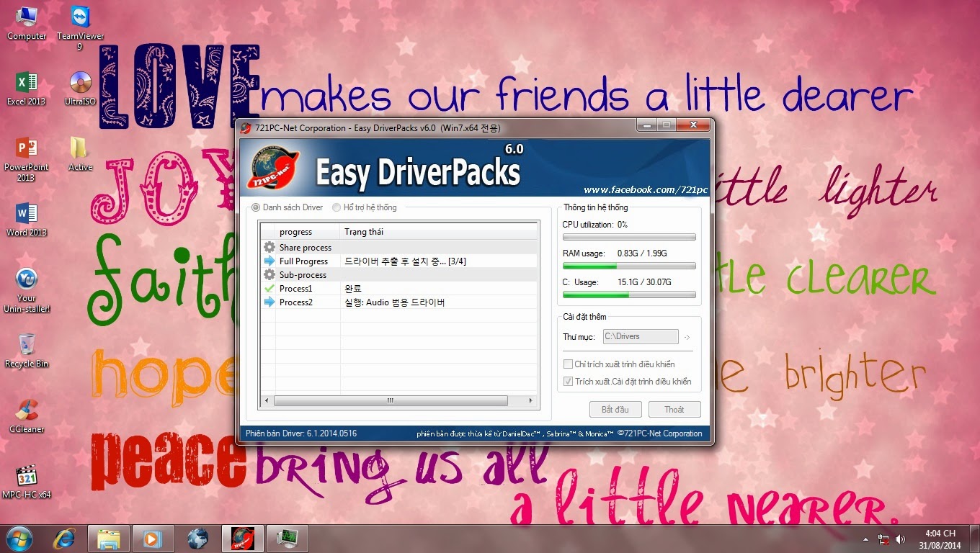The height and width of the screenshot is (553, 980).
Task: Click Internet Explorer in the taskbar
Action: (x=66, y=538)
